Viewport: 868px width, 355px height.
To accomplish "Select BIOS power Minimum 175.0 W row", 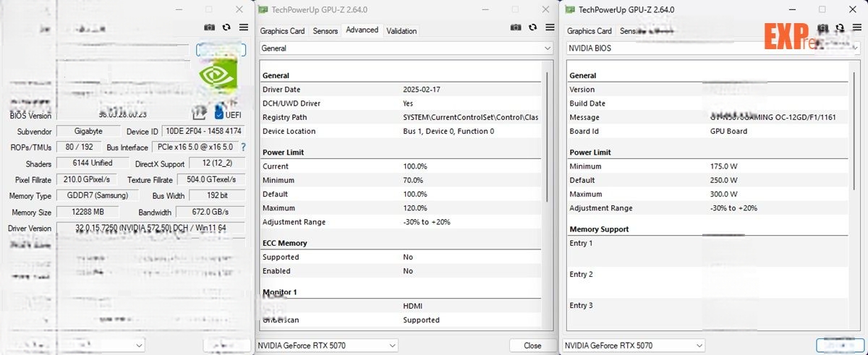I will click(707, 166).
